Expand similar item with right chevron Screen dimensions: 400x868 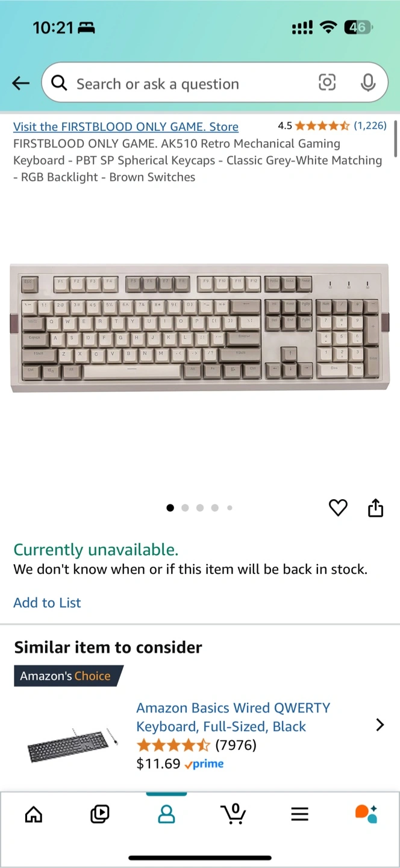(380, 725)
